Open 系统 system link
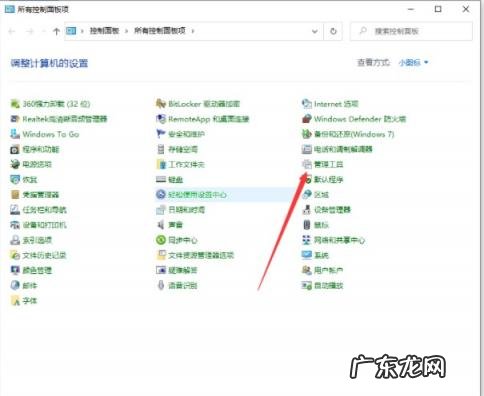This screenshot has width=484, height=396. [321, 255]
